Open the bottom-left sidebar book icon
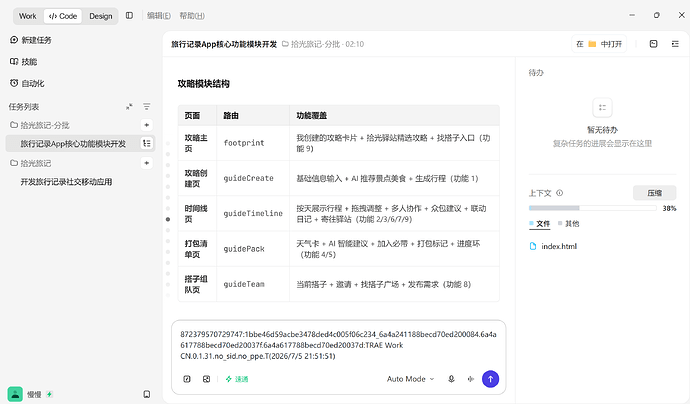Screen dimensions: 690x404 click(x=147, y=394)
